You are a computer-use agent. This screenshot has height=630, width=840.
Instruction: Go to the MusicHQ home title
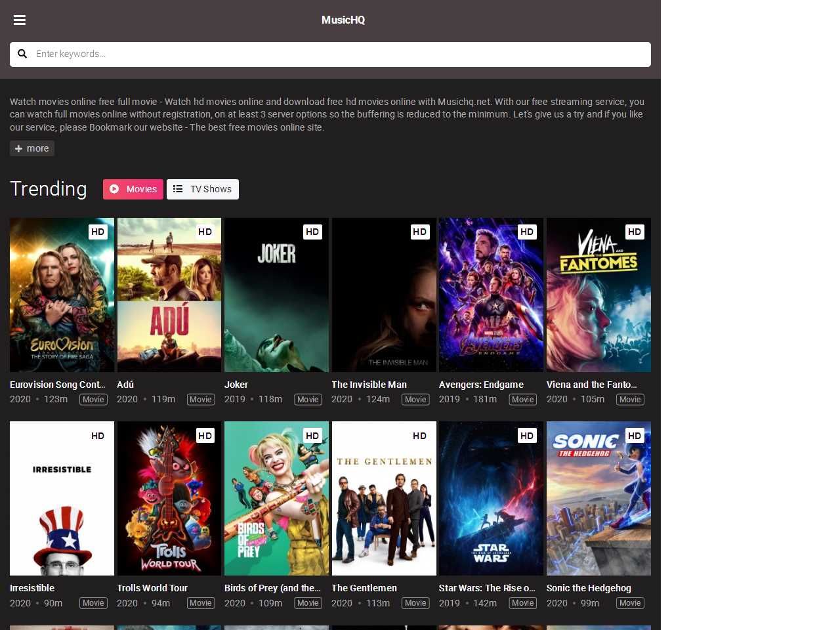343,20
